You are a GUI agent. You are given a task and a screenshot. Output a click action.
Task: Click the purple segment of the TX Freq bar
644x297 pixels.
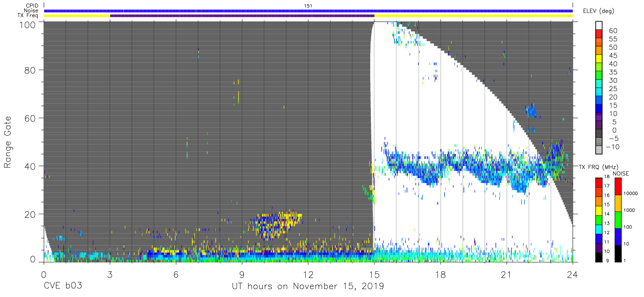[x=242, y=16]
